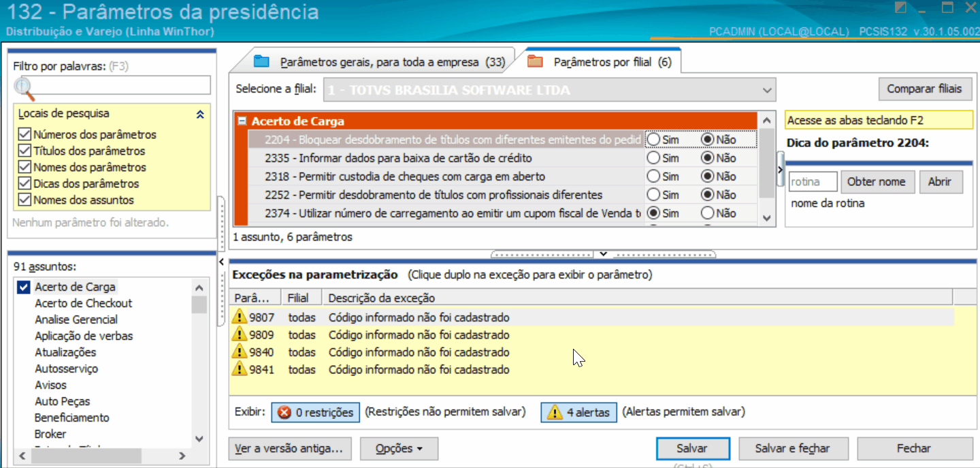Select Acerto de Checkout subject
Image resolution: width=980 pixels, height=468 pixels.
tap(83, 303)
